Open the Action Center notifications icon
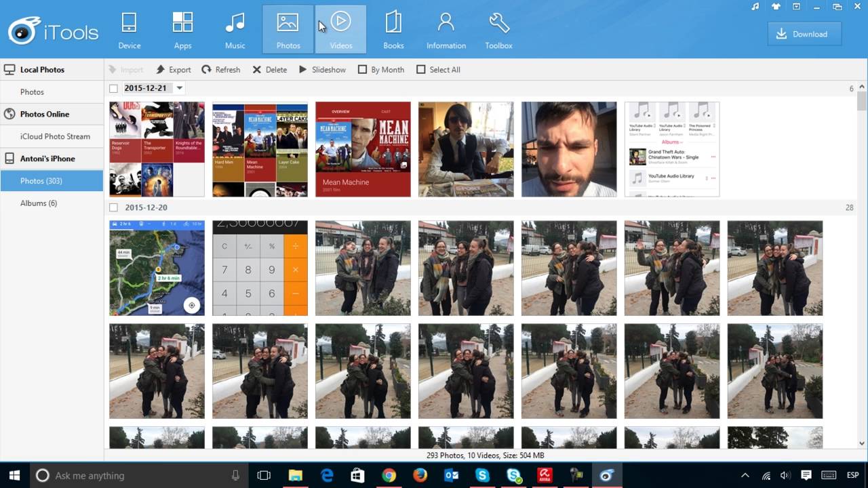 (x=806, y=475)
